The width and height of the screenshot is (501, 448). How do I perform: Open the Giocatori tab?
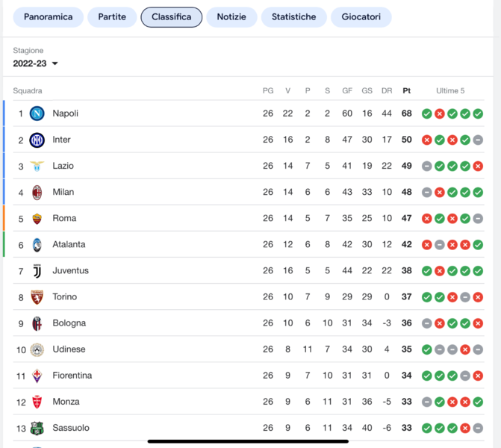(361, 16)
